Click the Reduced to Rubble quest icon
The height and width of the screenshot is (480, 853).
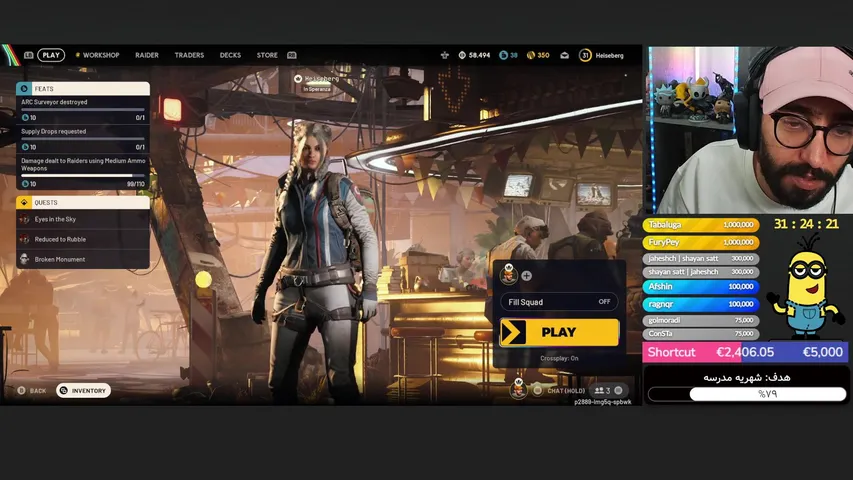24,239
